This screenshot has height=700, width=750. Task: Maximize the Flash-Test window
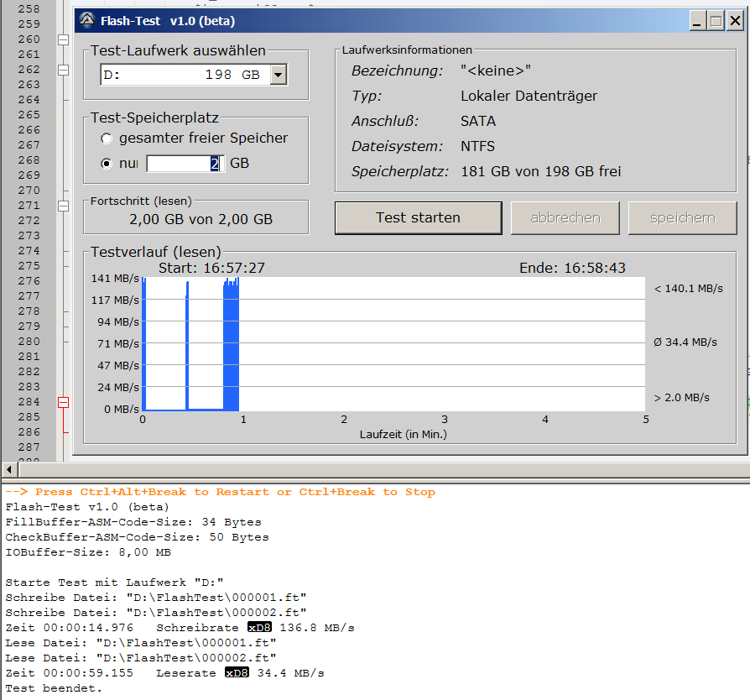tap(716, 21)
